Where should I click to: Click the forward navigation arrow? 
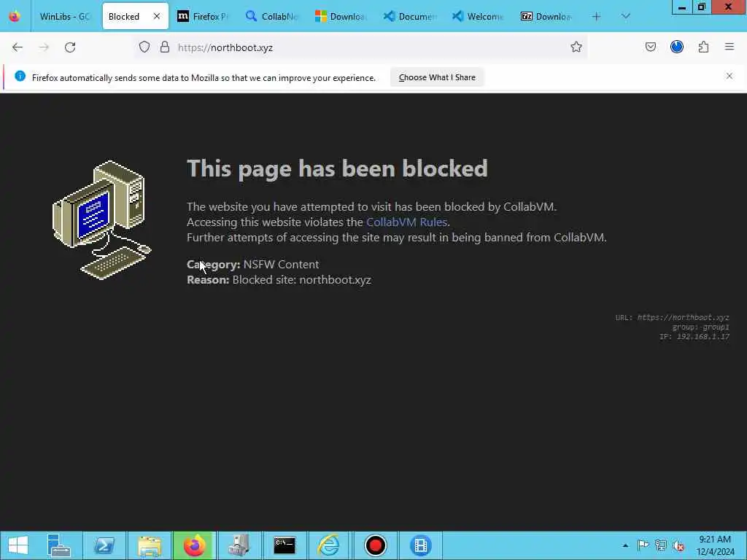tap(44, 47)
